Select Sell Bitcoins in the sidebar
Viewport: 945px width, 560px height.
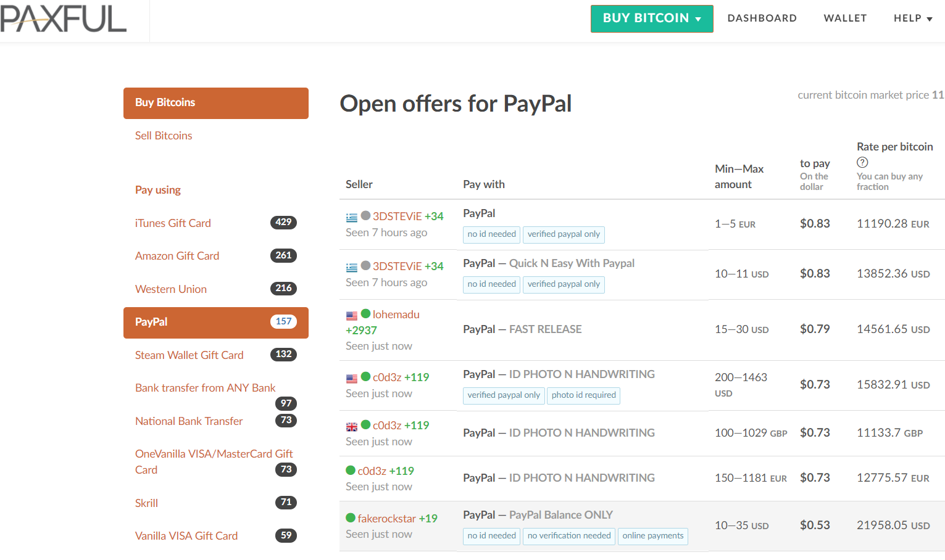(x=164, y=136)
